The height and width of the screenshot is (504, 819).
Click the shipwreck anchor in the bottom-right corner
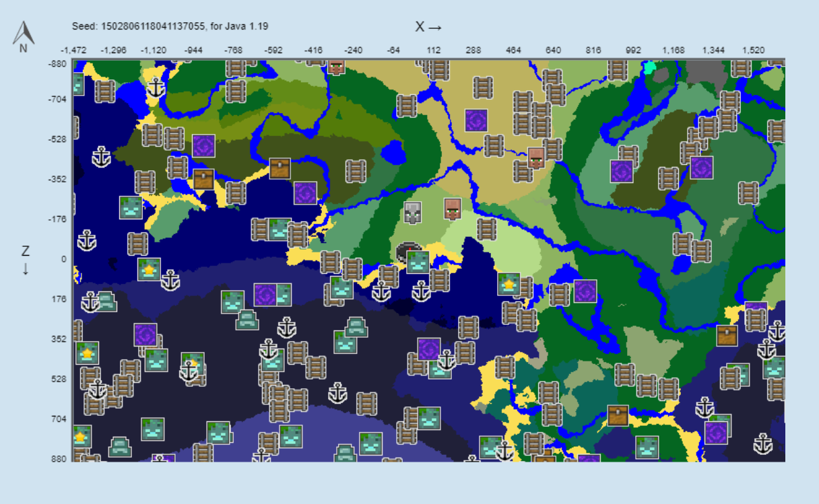pos(762,443)
